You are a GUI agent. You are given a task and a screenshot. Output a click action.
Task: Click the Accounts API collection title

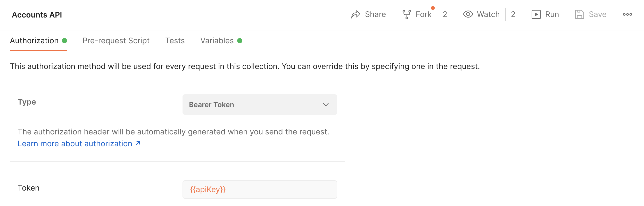37,15
